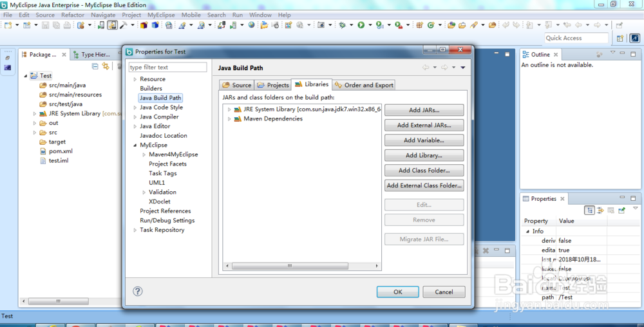Click the Run with coverage toolbar icon

pyautogui.click(x=380, y=25)
